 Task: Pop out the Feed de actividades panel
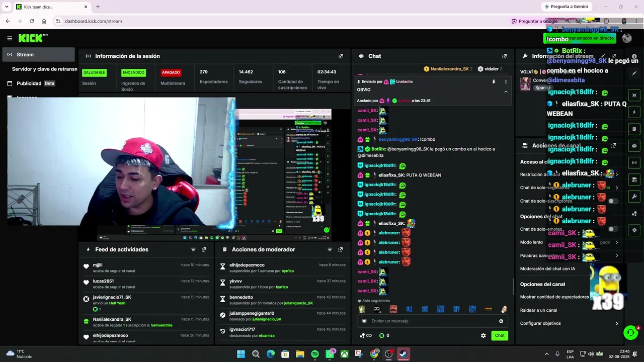point(204,249)
